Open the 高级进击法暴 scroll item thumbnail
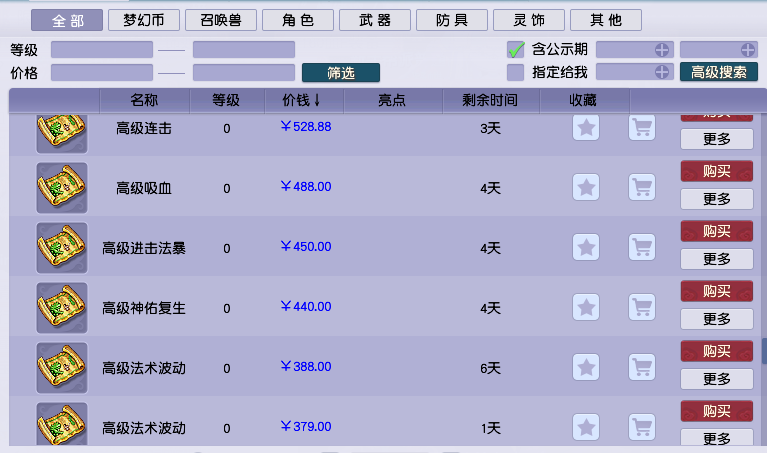 coord(62,248)
